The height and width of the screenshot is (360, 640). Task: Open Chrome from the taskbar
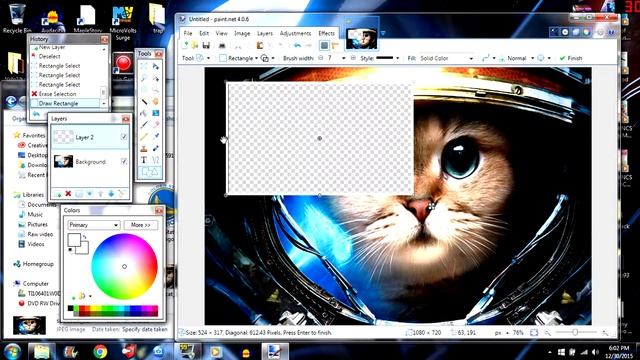coord(100,351)
